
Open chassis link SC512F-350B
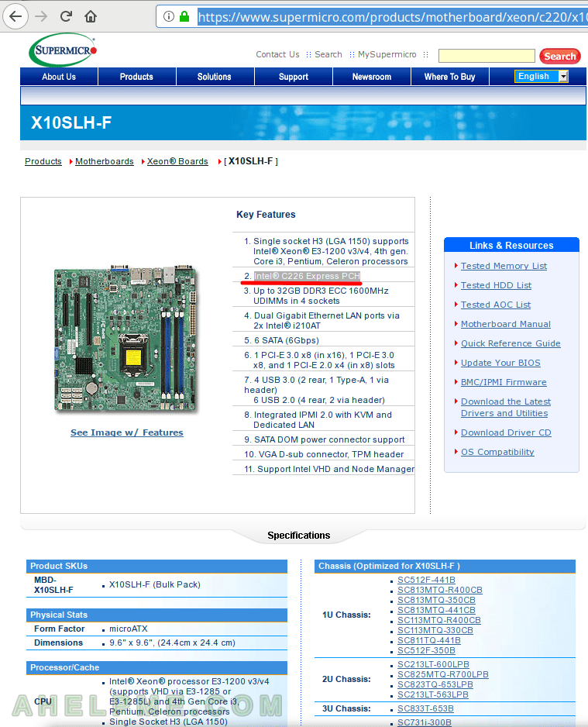(x=426, y=650)
